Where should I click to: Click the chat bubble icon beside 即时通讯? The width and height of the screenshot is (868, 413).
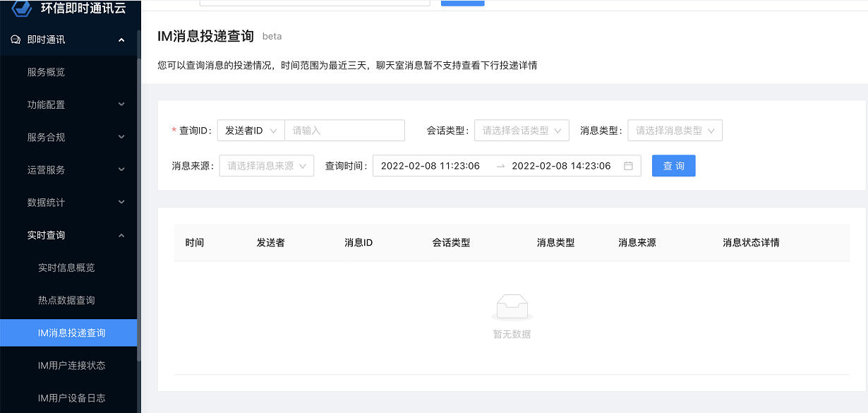click(x=16, y=40)
